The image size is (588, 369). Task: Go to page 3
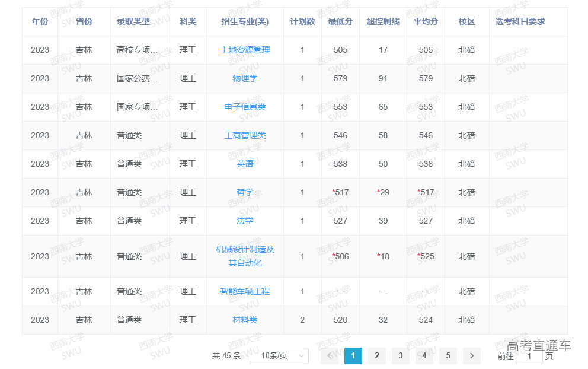[x=401, y=355]
